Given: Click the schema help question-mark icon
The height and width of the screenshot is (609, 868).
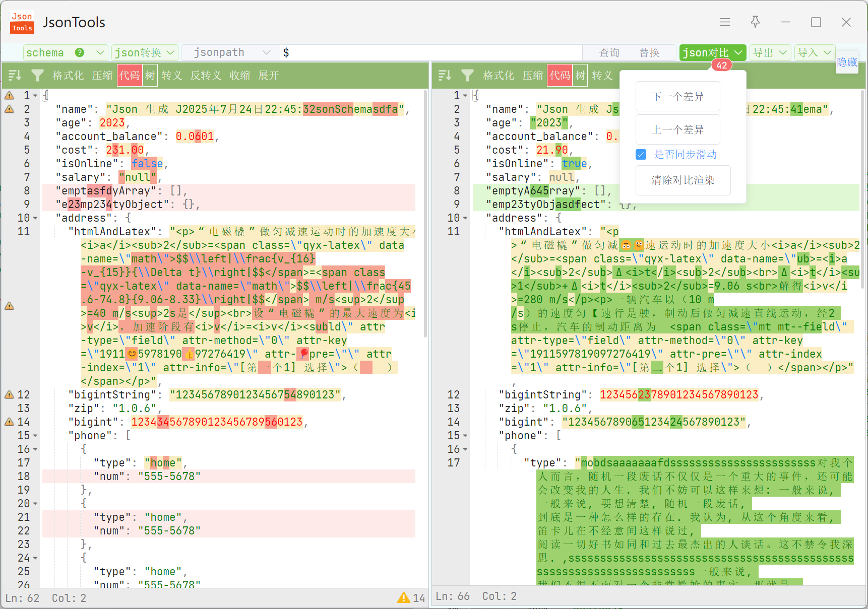Looking at the screenshot, I should [x=79, y=52].
